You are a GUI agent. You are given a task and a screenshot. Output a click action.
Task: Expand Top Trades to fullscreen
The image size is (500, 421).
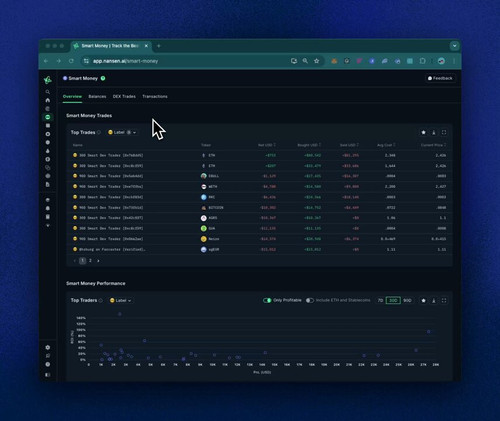[x=444, y=132]
